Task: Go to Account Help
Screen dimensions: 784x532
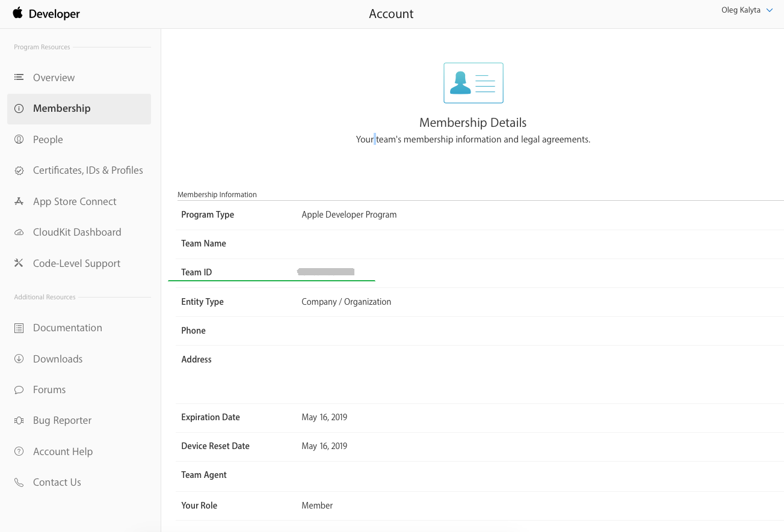Action: 63,452
